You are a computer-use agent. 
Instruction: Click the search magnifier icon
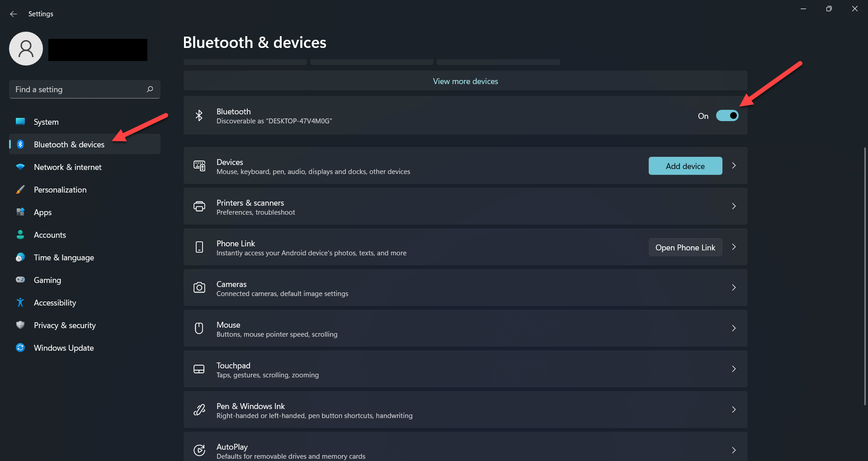150,89
